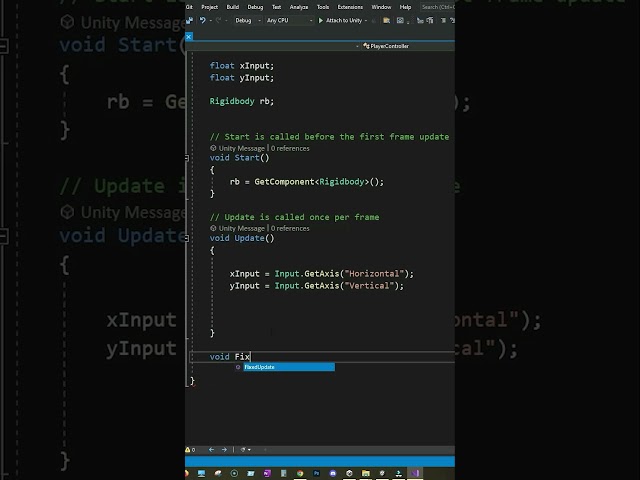Screen dimensions: 640x480
Task: Click the 'void Fix' line being typed
Action: point(229,357)
